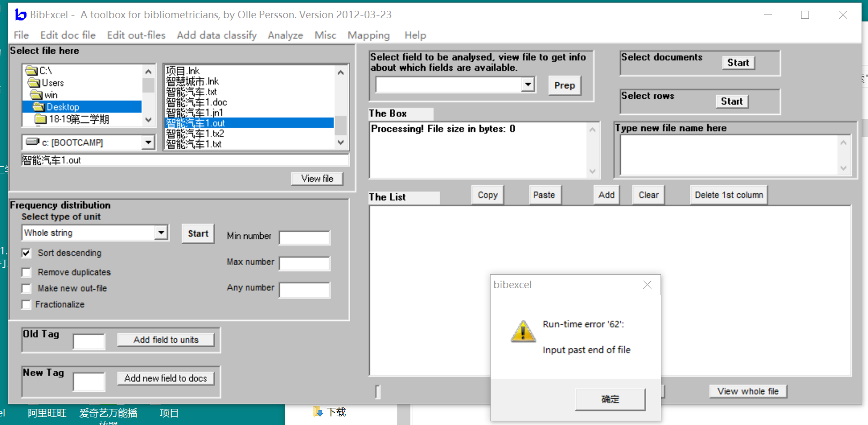The image size is (868, 425).
Task: Open the Help menu
Action: click(416, 35)
